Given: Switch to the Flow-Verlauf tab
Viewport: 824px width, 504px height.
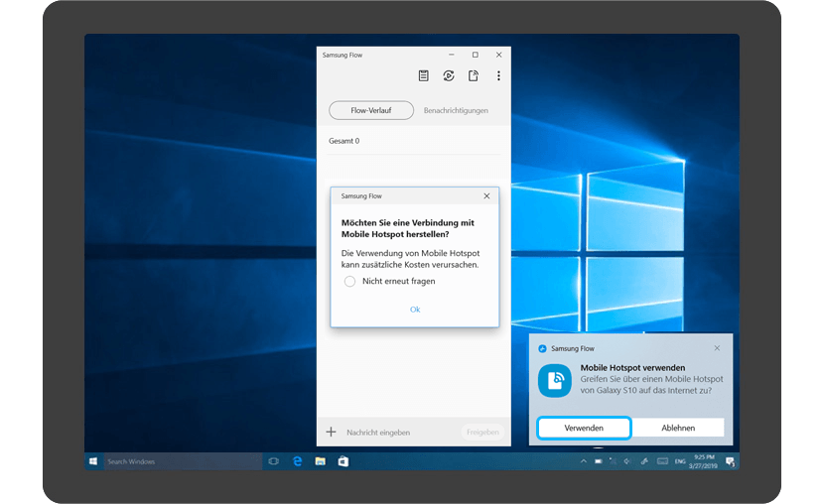Looking at the screenshot, I should tap(371, 110).
